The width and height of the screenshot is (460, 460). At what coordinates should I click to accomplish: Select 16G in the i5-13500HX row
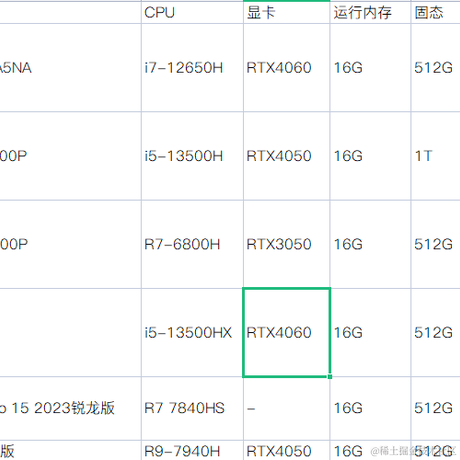(x=370, y=333)
